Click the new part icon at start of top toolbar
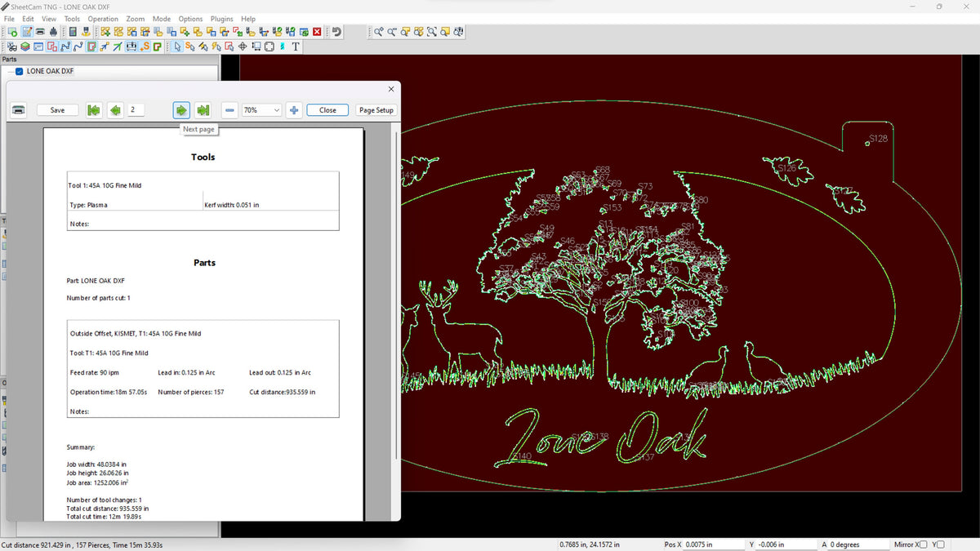The image size is (980, 551). click(11, 32)
